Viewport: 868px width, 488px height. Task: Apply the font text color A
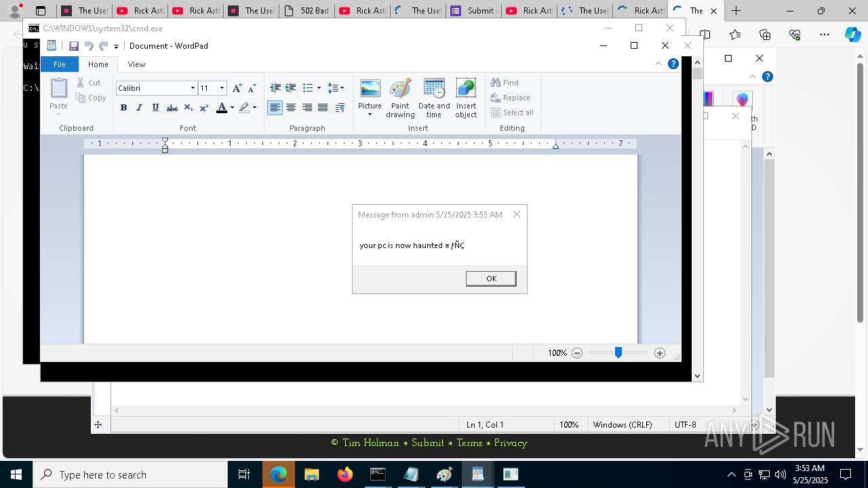pos(221,108)
